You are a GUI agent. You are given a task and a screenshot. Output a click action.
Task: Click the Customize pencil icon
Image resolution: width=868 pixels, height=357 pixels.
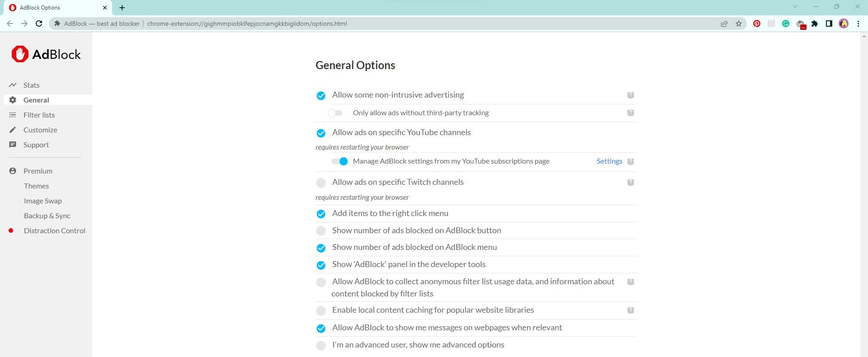[x=13, y=130]
